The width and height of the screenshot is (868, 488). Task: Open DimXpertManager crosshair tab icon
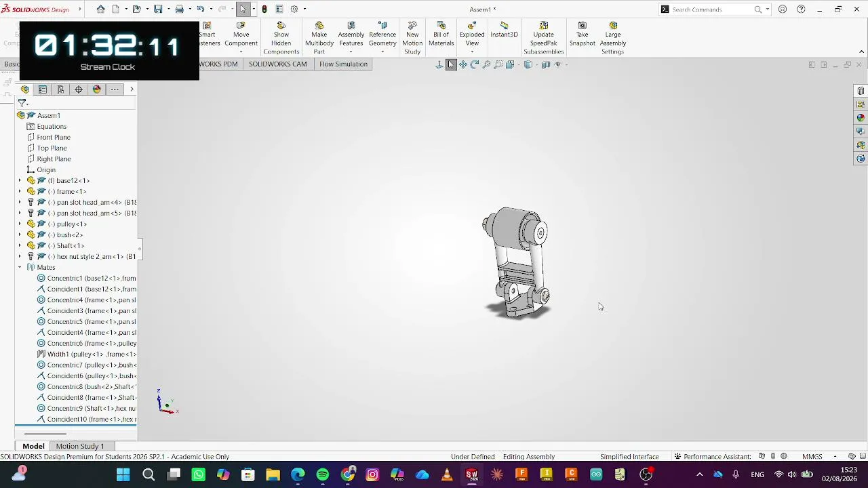[x=79, y=89]
